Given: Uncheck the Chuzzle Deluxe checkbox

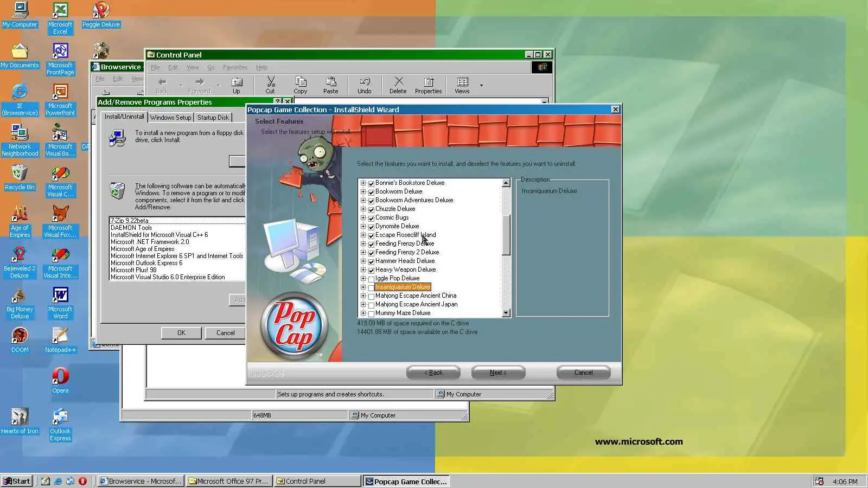Looking at the screenshot, I should point(372,209).
